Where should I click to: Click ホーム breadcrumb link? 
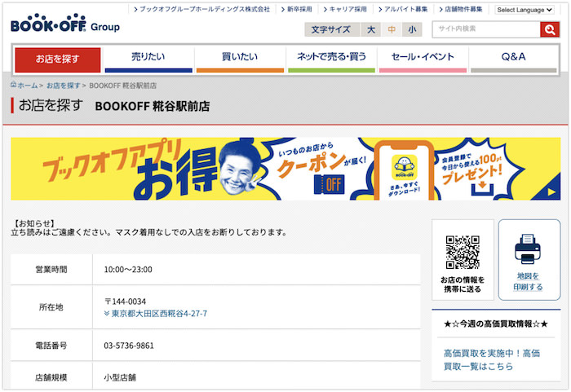point(28,86)
